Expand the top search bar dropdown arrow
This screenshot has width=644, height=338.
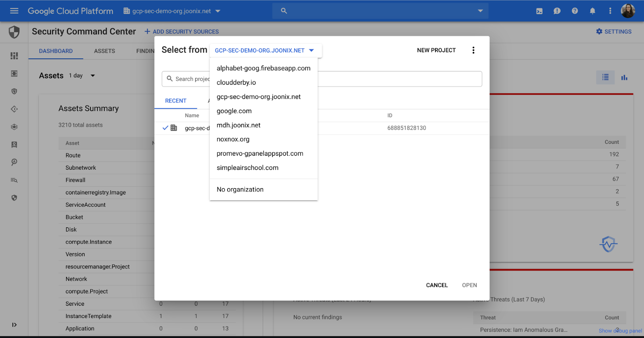click(x=480, y=11)
